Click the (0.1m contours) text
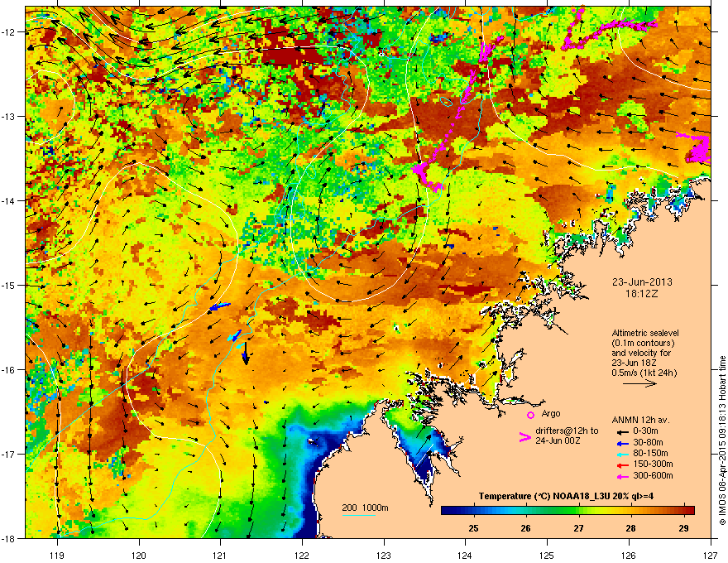The height and width of the screenshot is (563, 728). click(643, 343)
